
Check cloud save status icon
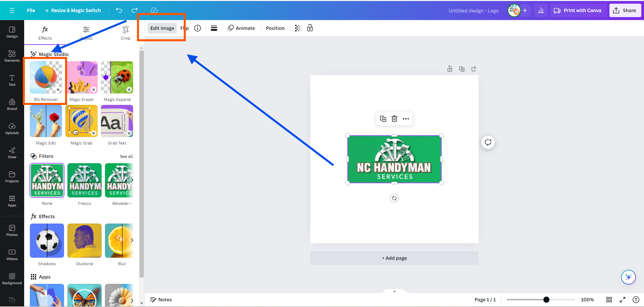click(x=154, y=10)
